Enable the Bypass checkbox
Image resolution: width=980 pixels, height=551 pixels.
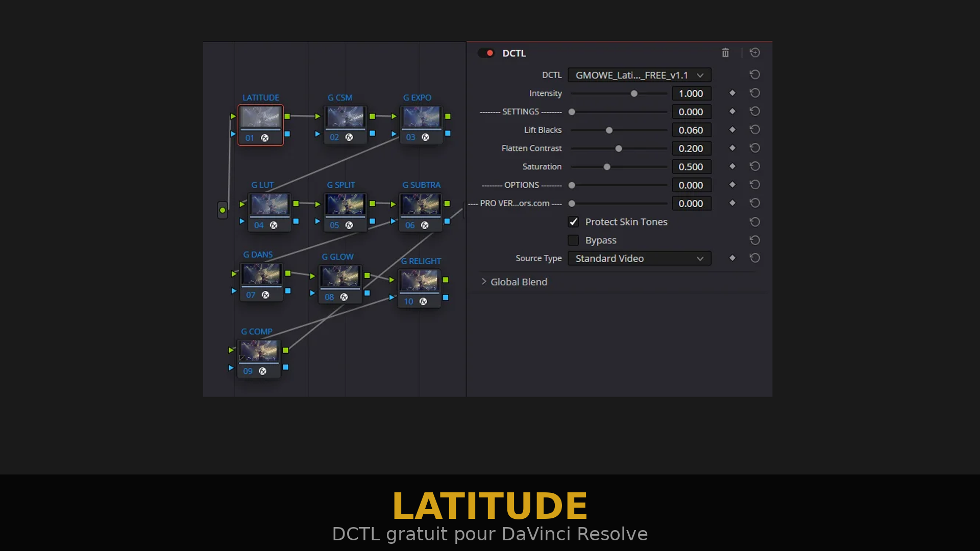pos(573,240)
